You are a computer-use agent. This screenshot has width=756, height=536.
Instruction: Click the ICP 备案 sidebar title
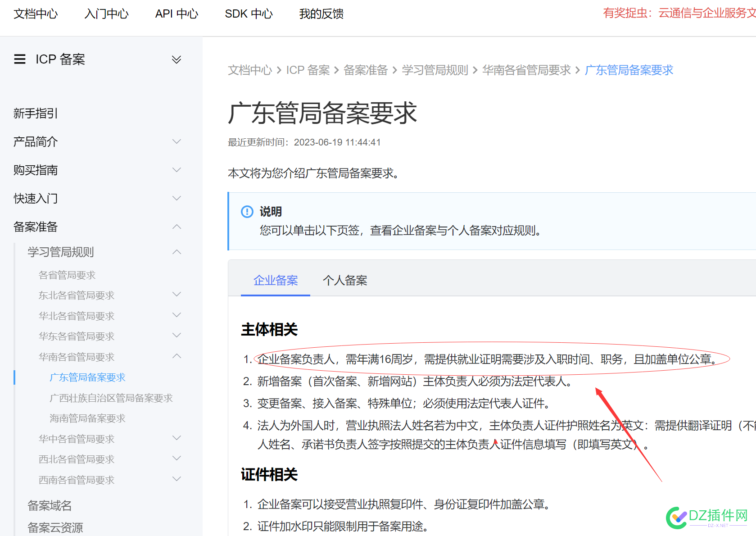[x=60, y=59]
